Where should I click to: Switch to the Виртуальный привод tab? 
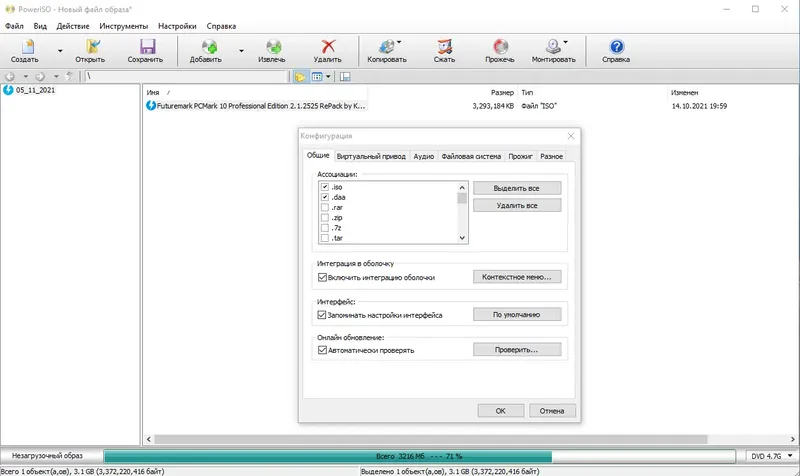371,156
